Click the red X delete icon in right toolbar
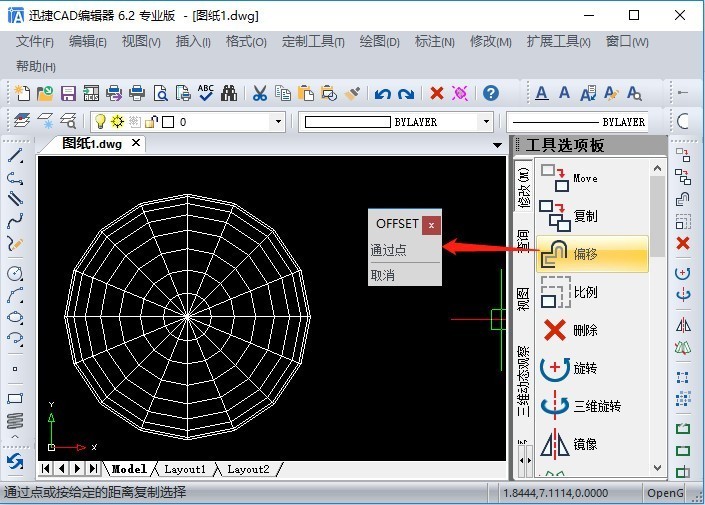 click(x=683, y=243)
